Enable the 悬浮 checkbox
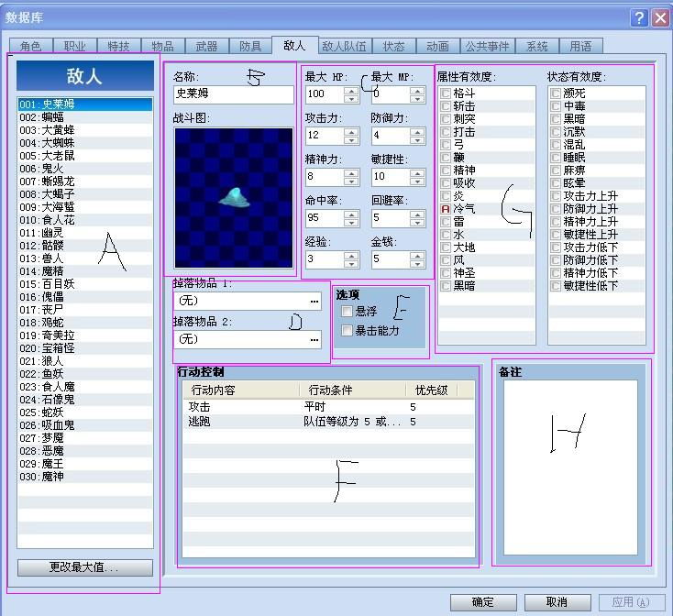Viewport: 673px width, 616px height. 347,312
